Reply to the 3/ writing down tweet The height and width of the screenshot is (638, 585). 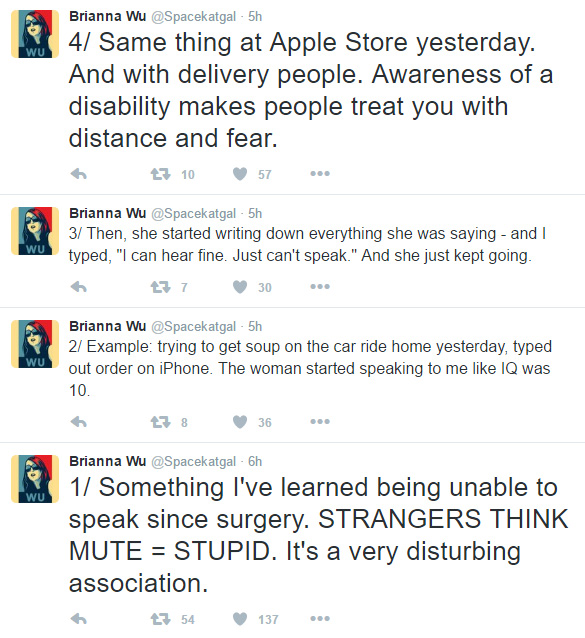[x=79, y=287]
